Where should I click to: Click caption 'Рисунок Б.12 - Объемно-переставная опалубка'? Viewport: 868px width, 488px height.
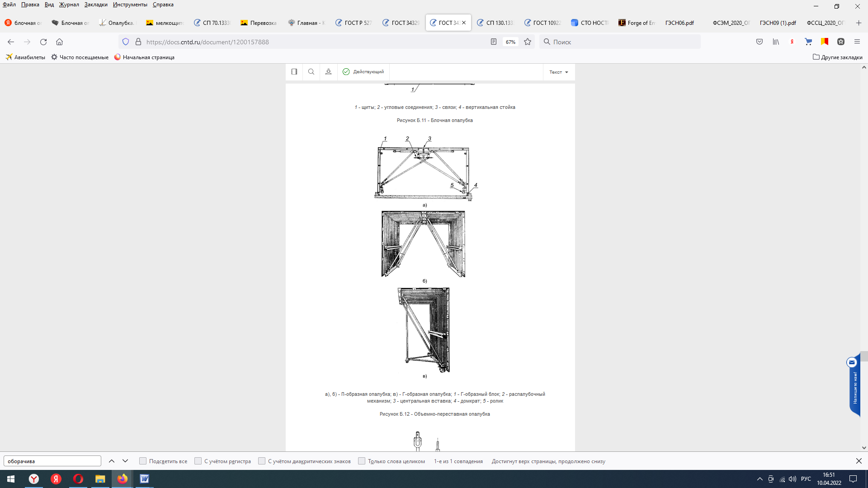point(434,414)
